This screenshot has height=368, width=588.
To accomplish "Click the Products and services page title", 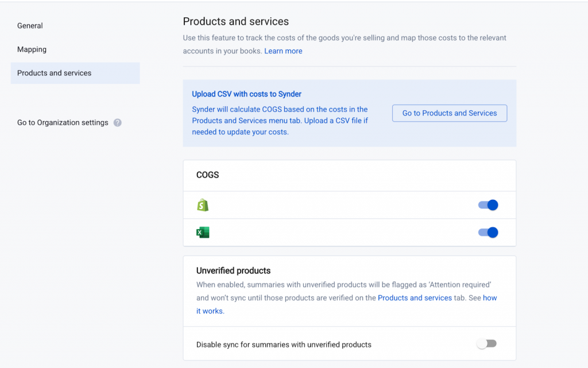I will pyautogui.click(x=235, y=22).
